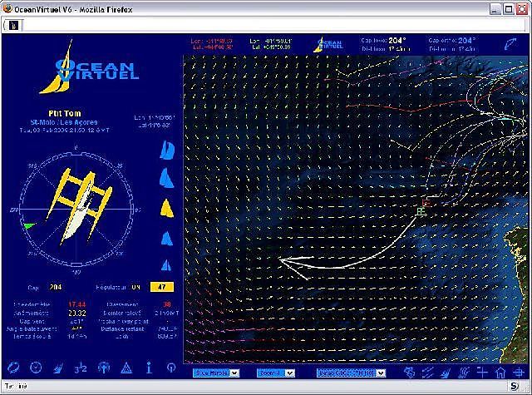Click the target center icon under map

point(519,373)
